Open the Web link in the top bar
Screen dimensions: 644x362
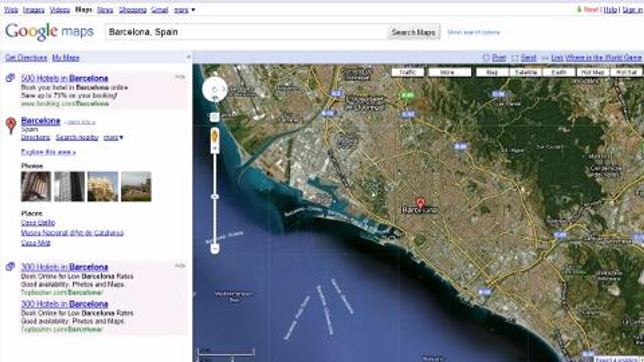click(11, 10)
